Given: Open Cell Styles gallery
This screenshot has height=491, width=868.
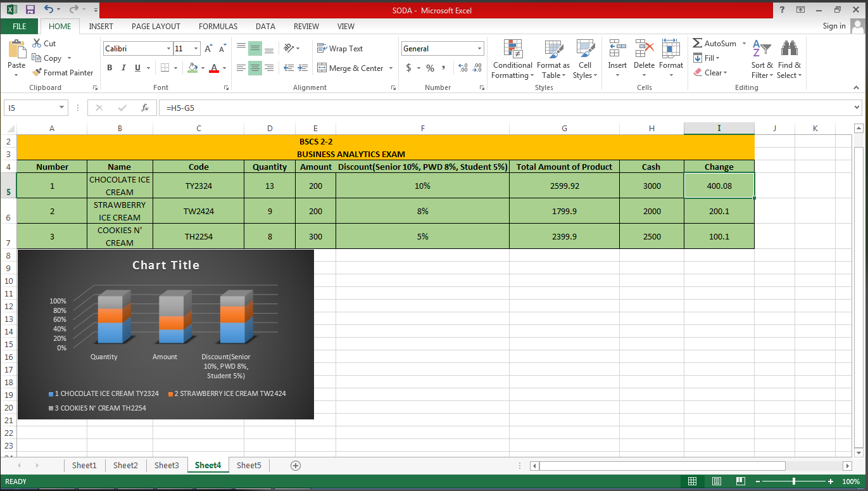Looking at the screenshot, I should click(x=585, y=59).
